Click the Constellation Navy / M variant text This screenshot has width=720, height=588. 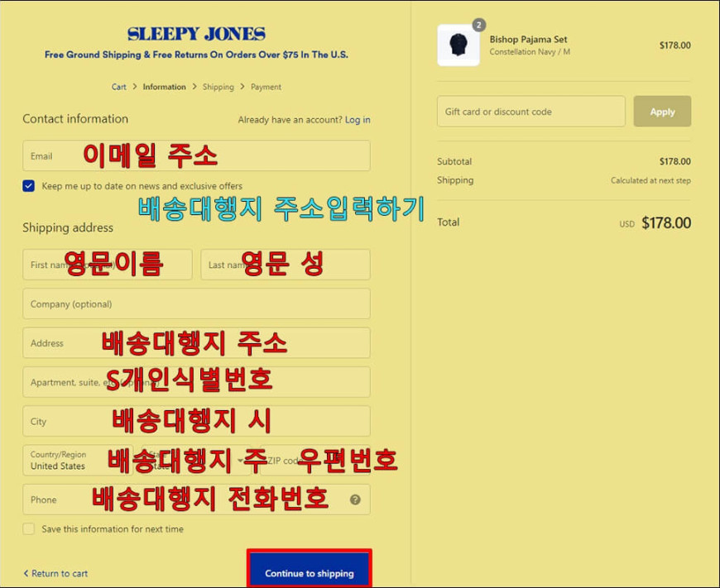530,52
